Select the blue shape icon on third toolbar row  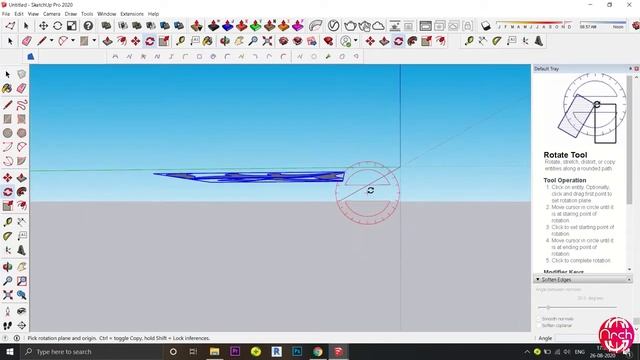click(x=31, y=57)
